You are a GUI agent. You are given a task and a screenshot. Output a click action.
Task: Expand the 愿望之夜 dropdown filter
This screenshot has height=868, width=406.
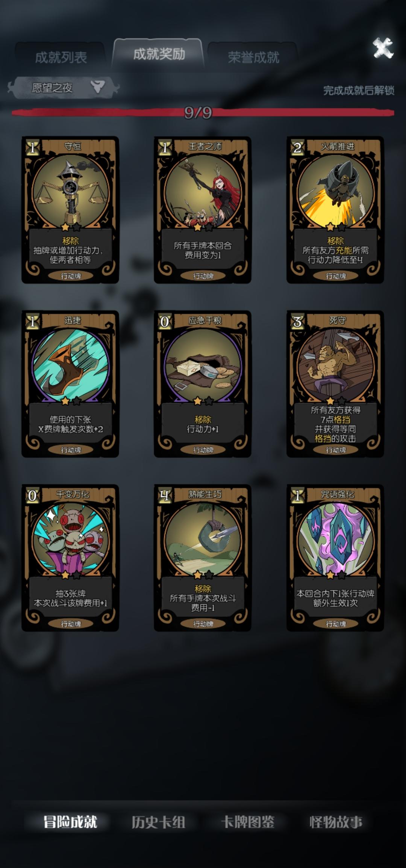[63, 88]
